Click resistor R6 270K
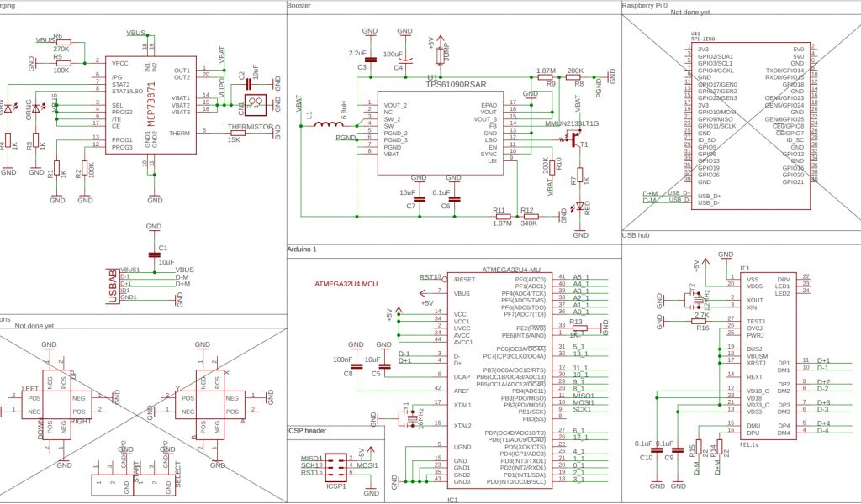Viewport: 861px width, 504px height. tap(63, 41)
